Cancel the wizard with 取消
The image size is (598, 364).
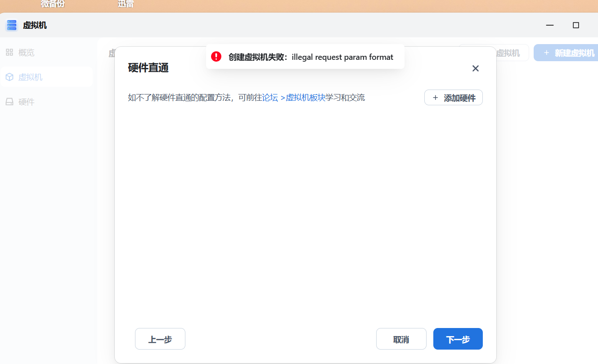[401, 339]
